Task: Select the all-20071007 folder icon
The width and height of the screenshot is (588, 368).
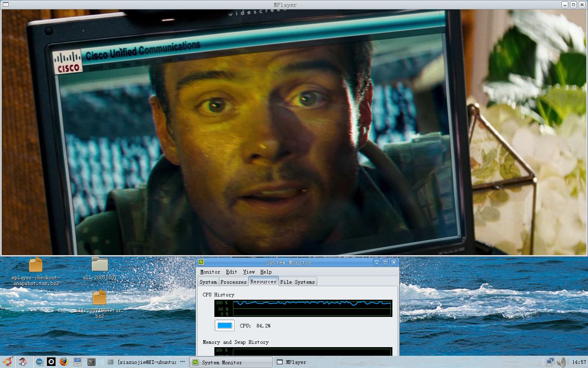Action: point(100,269)
